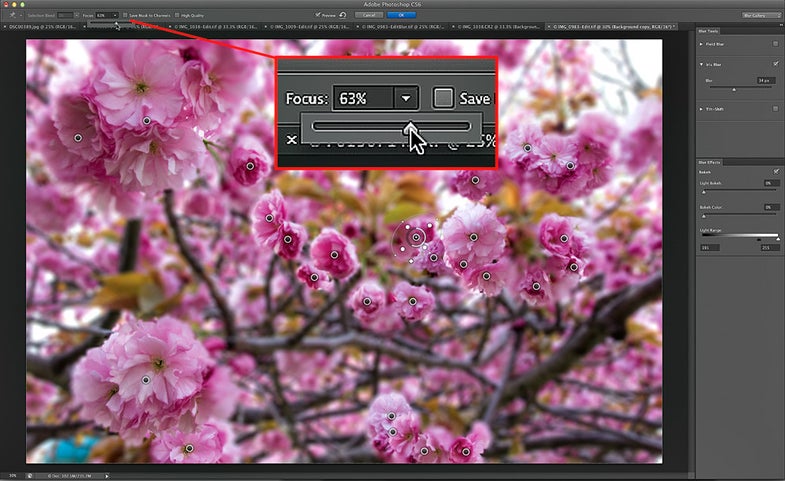This screenshot has height=481, width=785.
Task: Click the blue OK button
Action: click(x=401, y=15)
